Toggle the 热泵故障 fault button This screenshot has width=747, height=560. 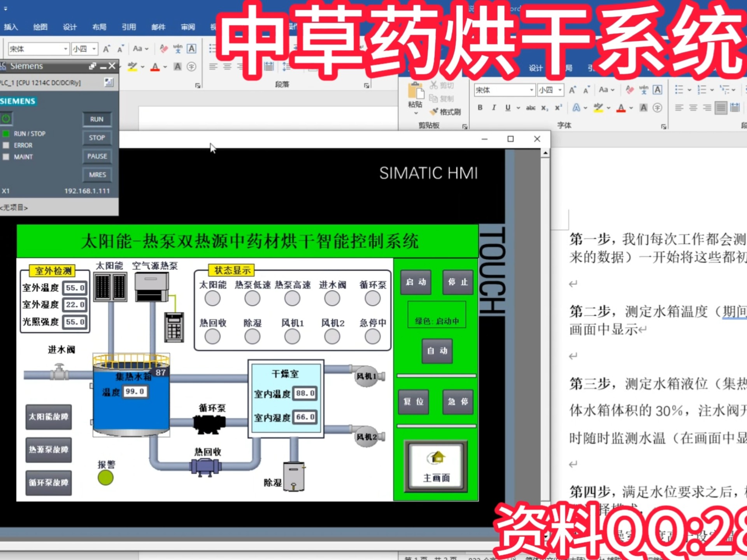point(49,450)
